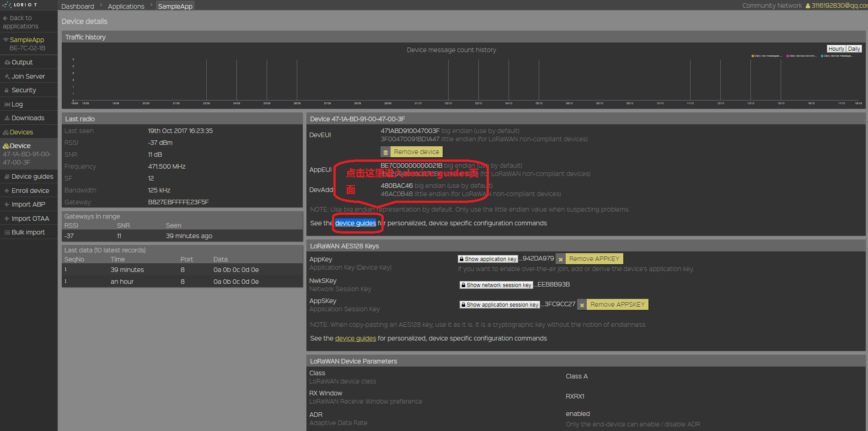
Task: Click little endian DevEUI 3F00470091BD1A47
Action: click(x=410, y=139)
